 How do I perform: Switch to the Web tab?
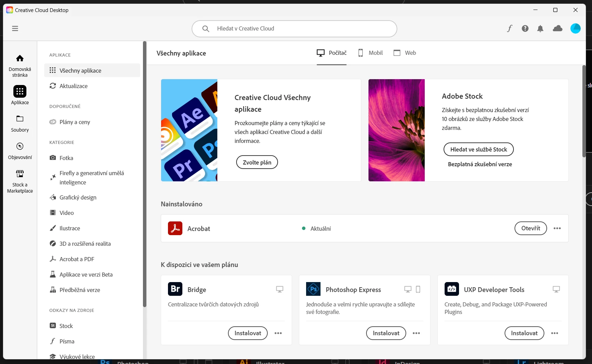click(405, 53)
